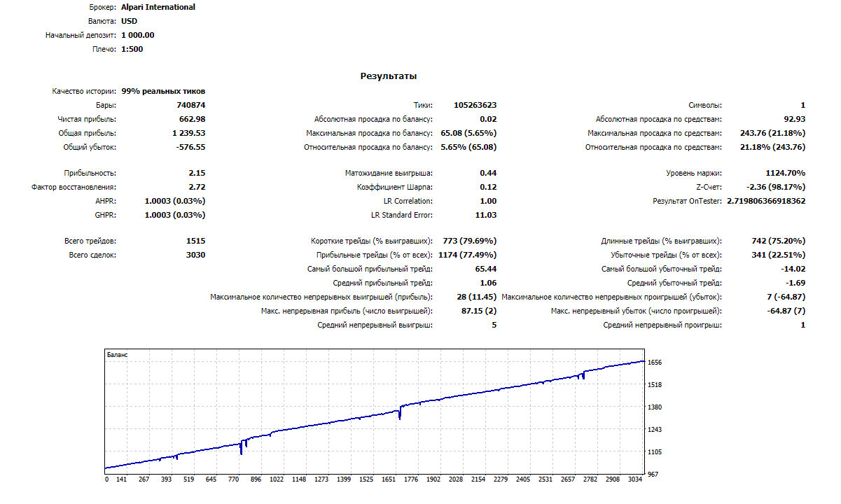Select the expected payoff value 0.44
Viewport: 841px width, 504px height.
coord(489,173)
